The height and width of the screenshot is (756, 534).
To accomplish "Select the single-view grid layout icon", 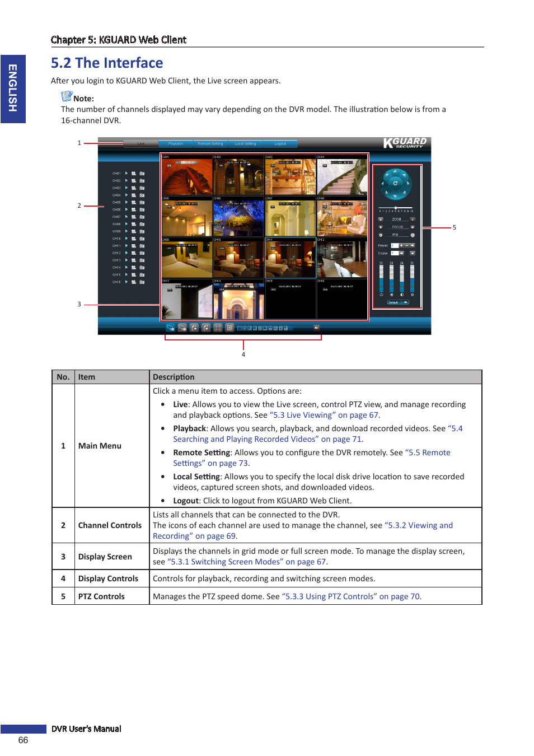I will coord(240,328).
